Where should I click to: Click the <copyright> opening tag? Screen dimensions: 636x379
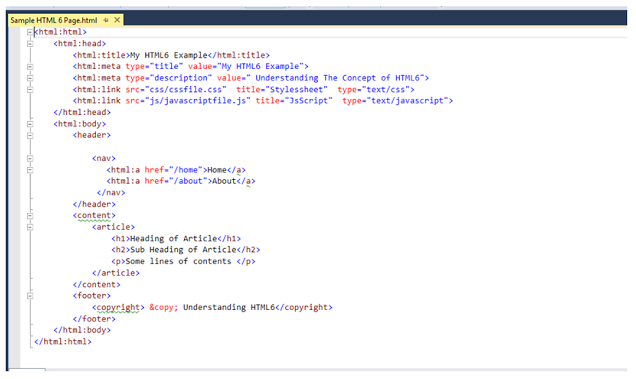click(118, 308)
